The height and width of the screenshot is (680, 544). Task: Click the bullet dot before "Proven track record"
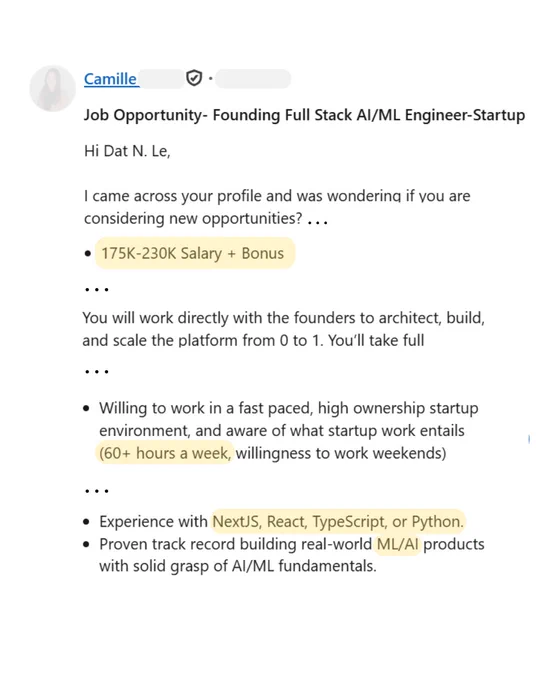(87, 544)
